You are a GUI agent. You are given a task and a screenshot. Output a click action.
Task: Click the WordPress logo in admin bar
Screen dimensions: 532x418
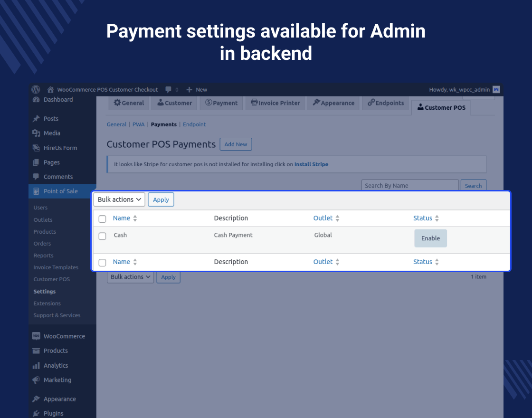36,89
